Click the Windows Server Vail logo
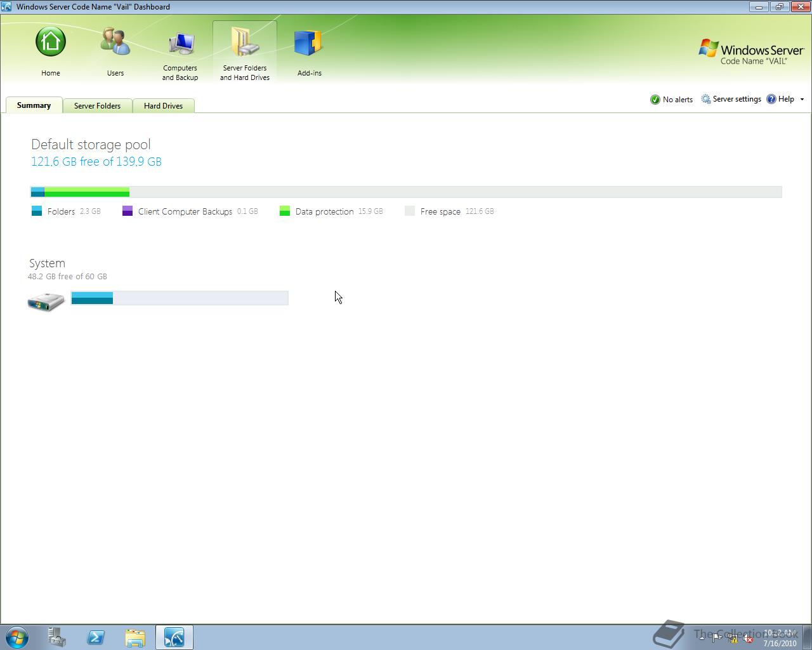This screenshot has height=650, width=812. pos(752,52)
